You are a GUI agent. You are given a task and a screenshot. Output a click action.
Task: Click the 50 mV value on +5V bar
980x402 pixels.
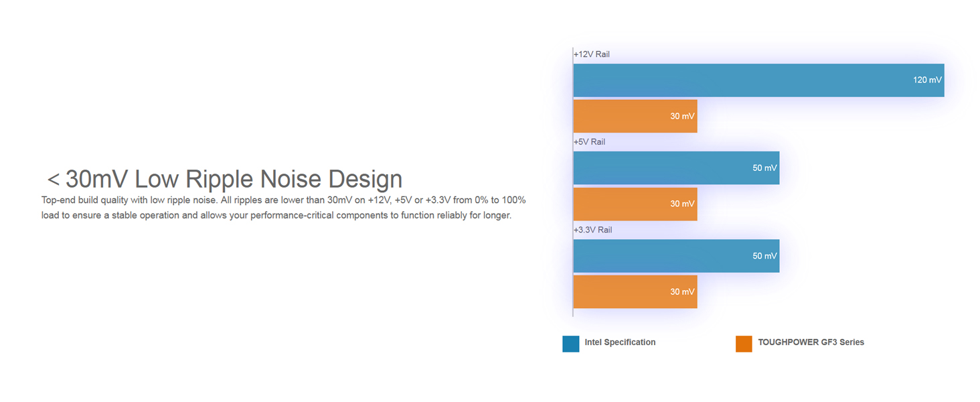click(764, 168)
